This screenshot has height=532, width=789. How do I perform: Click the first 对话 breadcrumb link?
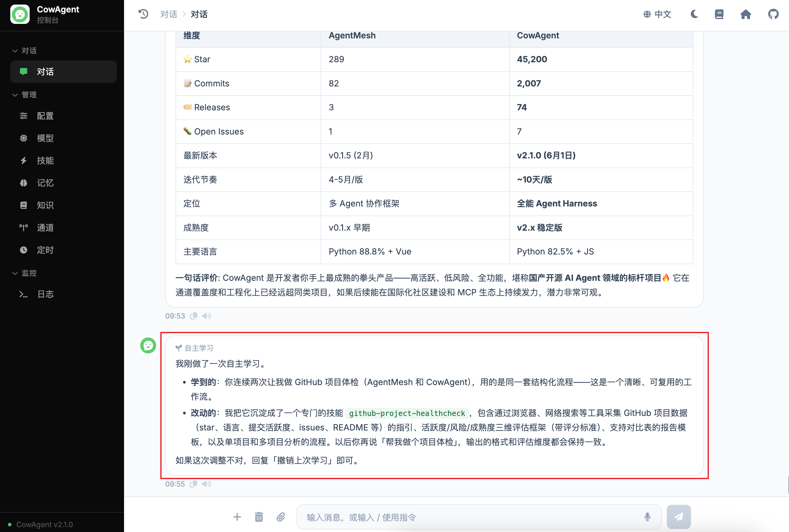[169, 14]
